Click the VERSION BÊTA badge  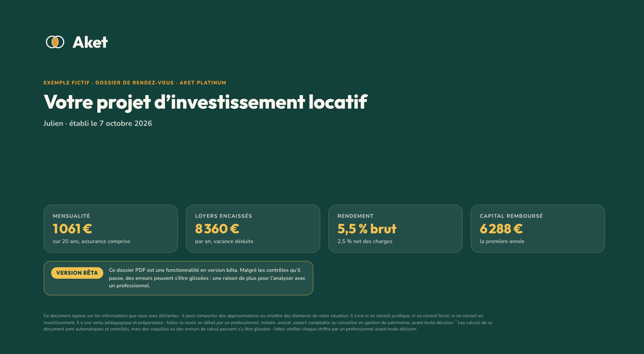click(x=77, y=273)
